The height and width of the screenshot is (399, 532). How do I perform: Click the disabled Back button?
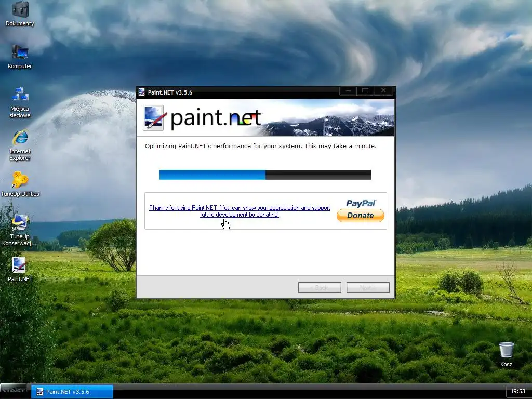tap(320, 287)
